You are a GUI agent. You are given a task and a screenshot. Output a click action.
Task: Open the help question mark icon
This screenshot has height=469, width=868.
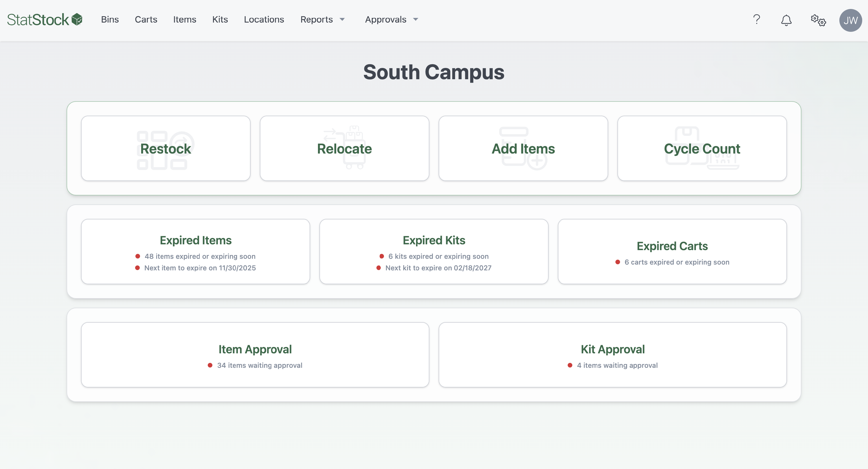(x=757, y=20)
